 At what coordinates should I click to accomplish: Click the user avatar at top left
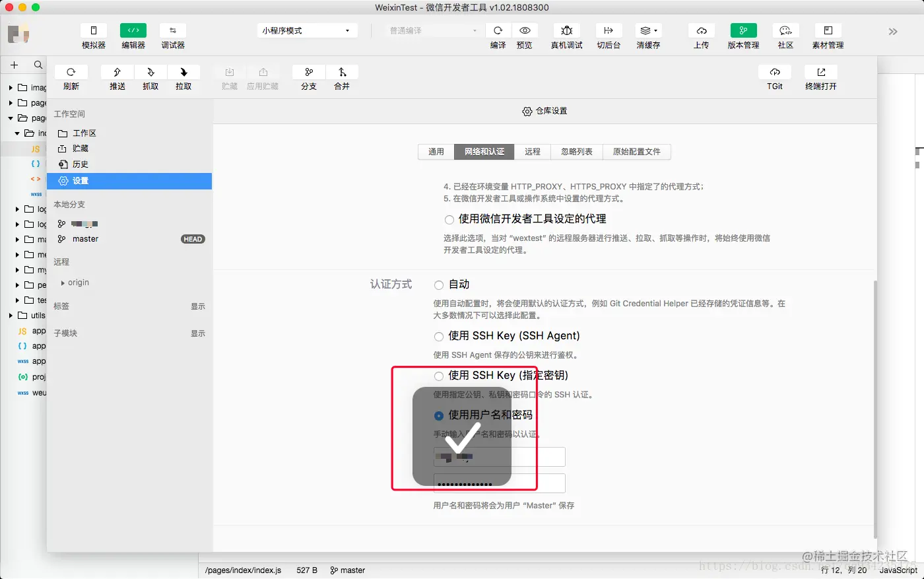tap(18, 33)
